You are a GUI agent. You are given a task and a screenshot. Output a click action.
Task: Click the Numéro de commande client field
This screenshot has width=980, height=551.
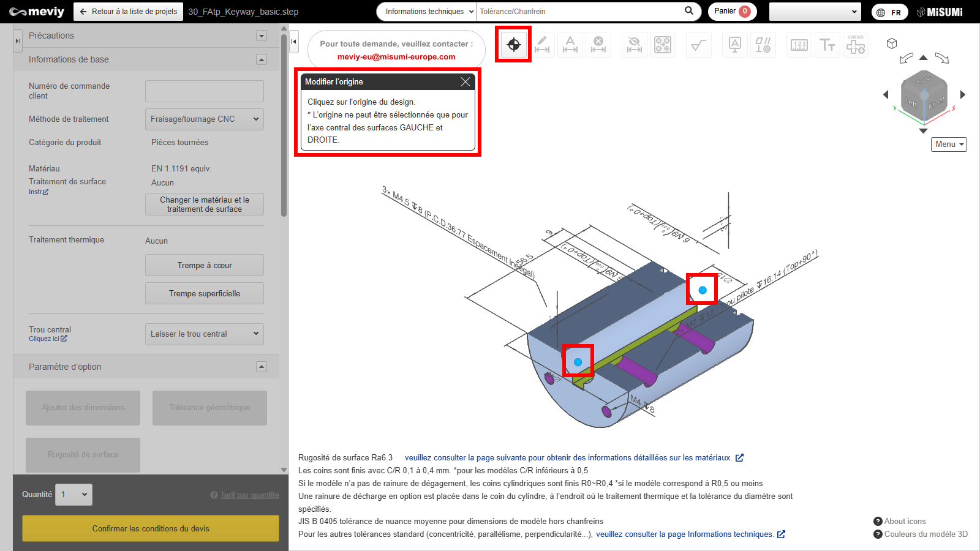click(204, 91)
